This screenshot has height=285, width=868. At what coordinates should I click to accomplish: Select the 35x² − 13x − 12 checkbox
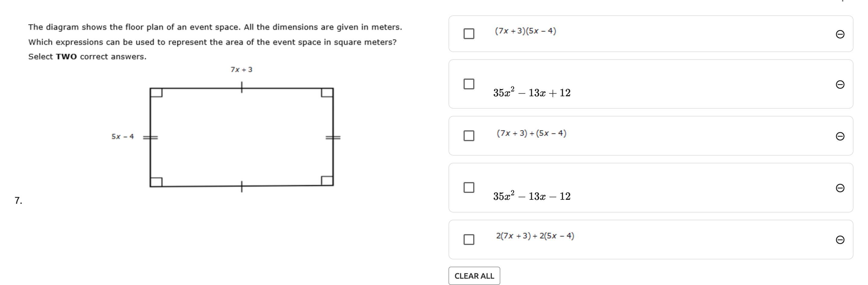(469, 187)
